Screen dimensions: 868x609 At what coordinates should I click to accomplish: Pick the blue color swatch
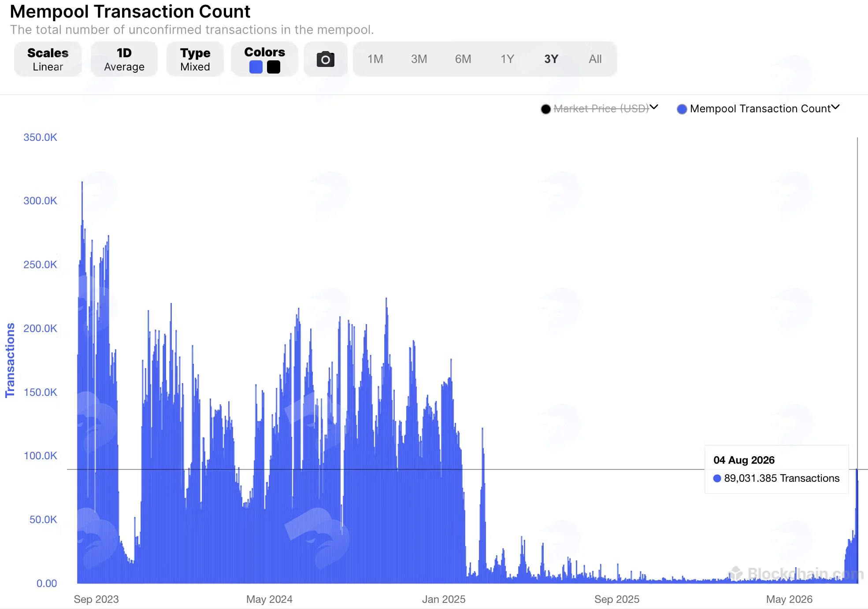(x=256, y=67)
